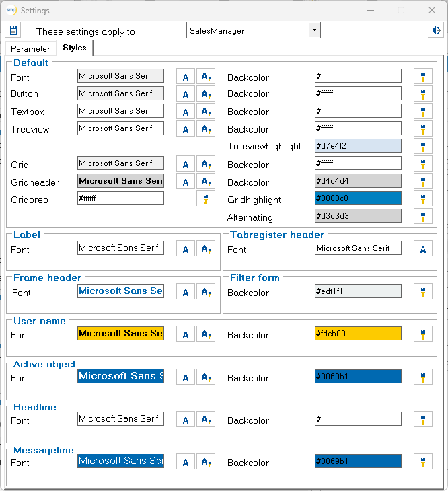Pick font color for Default Font row
The height and width of the screenshot is (491, 448).
(206, 77)
